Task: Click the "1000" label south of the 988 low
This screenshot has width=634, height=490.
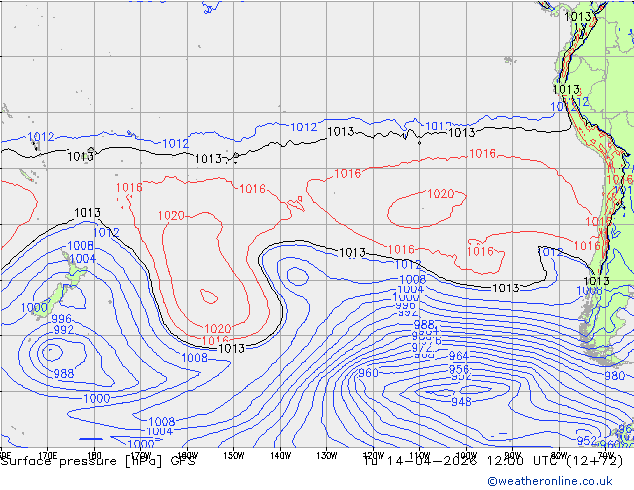Action: (97, 399)
